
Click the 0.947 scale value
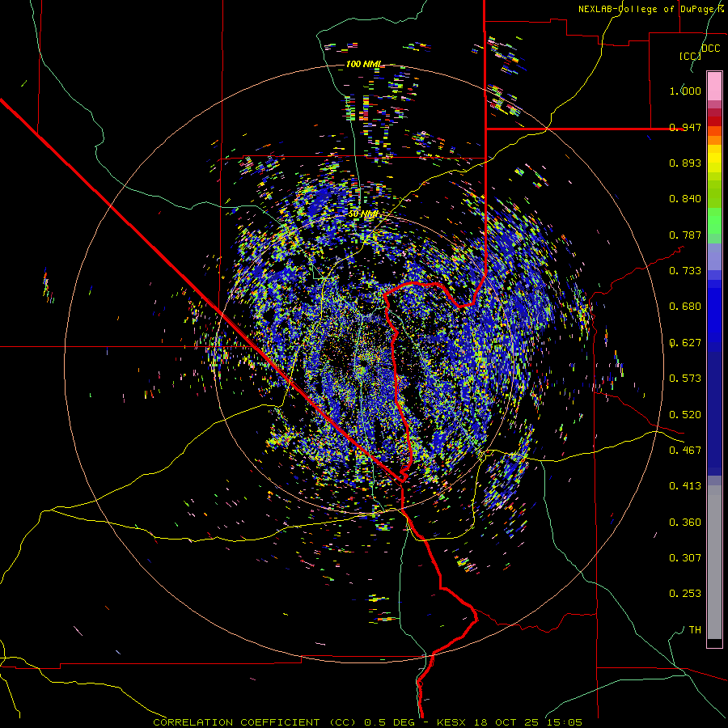[x=685, y=127]
